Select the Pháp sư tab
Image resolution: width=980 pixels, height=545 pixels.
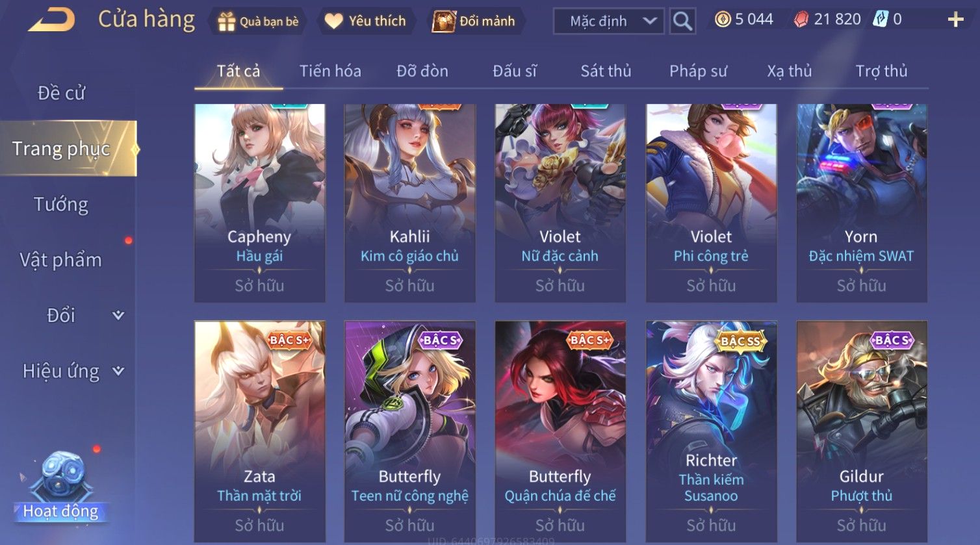(698, 71)
